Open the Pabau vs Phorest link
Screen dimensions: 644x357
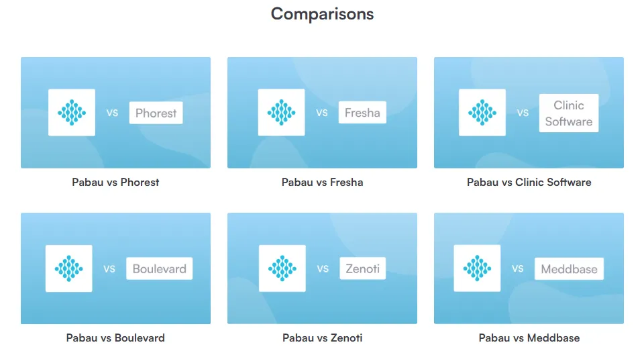115,182
